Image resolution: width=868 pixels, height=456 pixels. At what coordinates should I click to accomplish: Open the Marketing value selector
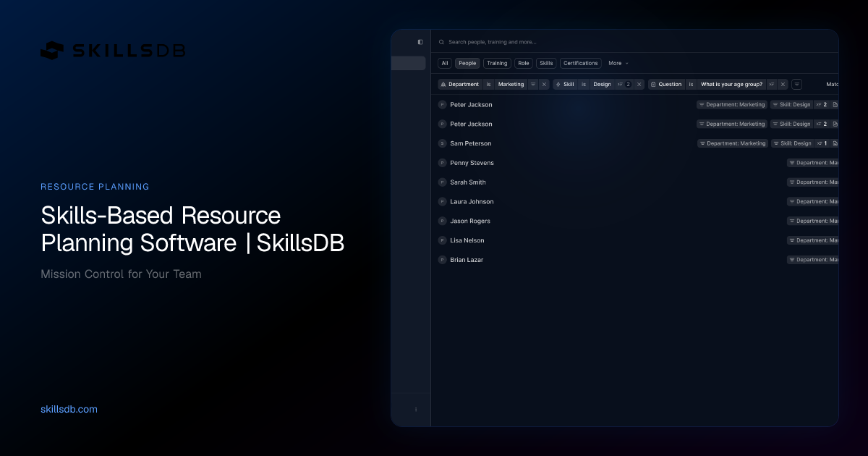click(511, 84)
